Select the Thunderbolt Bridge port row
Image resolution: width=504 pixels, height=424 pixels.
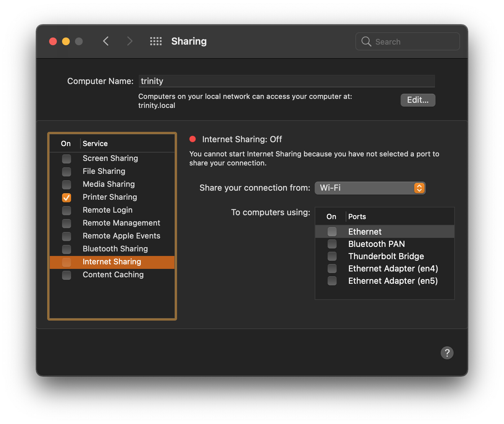[386, 256]
